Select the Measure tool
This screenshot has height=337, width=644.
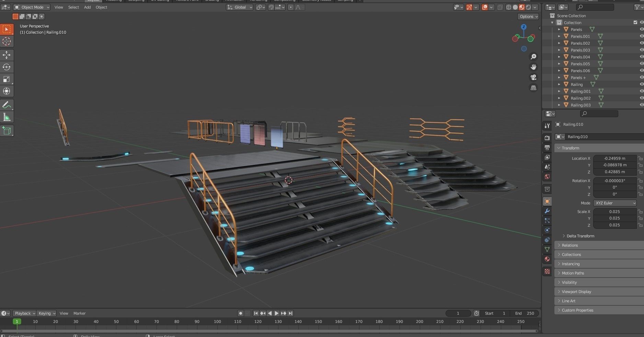pyautogui.click(x=7, y=117)
